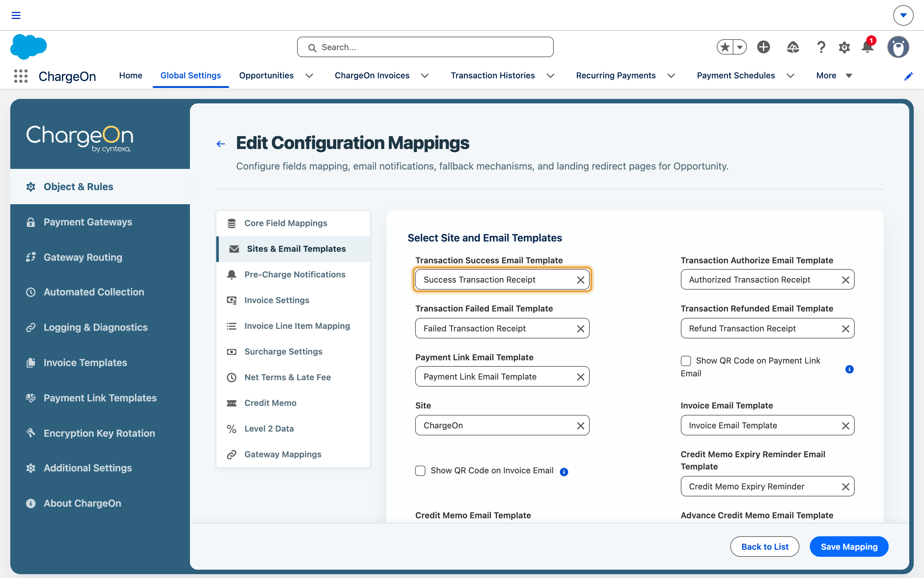Viewport: 924px width, 578px height.
Task: Click the back arrow beside Edit Configuration Mappings
Action: 221,144
